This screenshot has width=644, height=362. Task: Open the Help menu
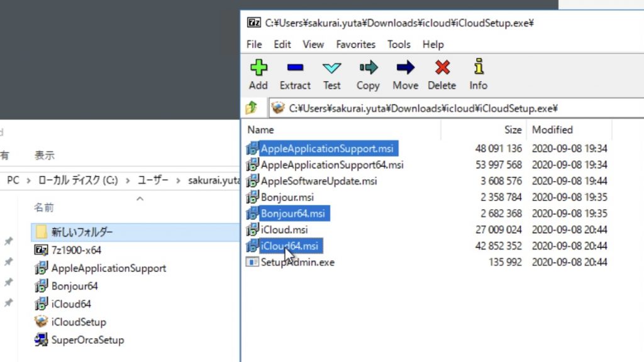433,45
